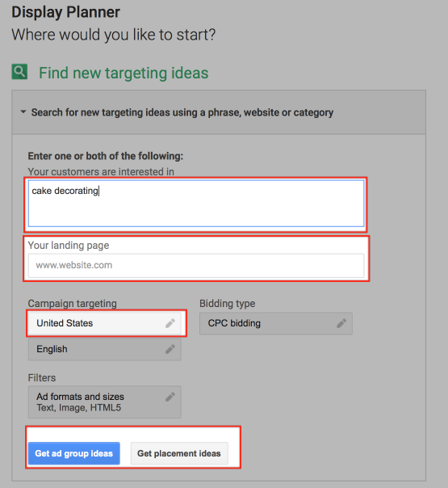Click pencil icon in United States field
The image size is (448, 488).
click(170, 323)
